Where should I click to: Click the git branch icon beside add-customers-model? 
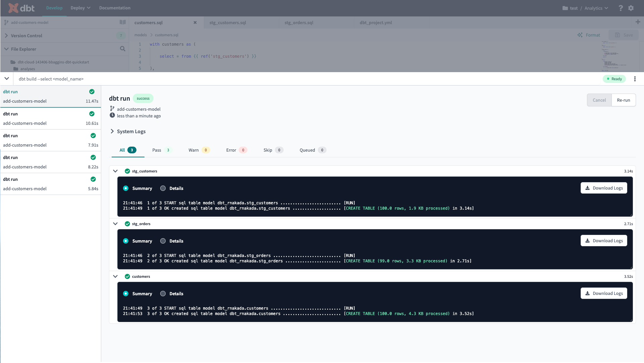pyautogui.click(x=6, y=22)
